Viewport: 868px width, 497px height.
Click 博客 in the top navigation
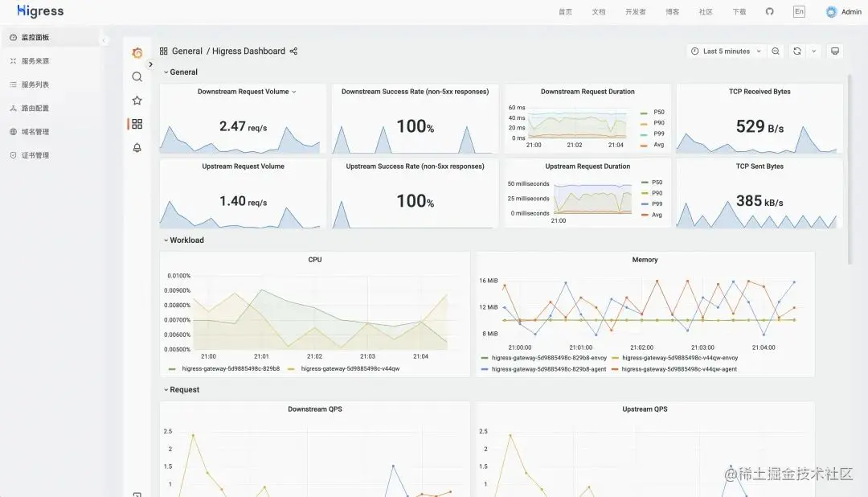coord(673,11)
